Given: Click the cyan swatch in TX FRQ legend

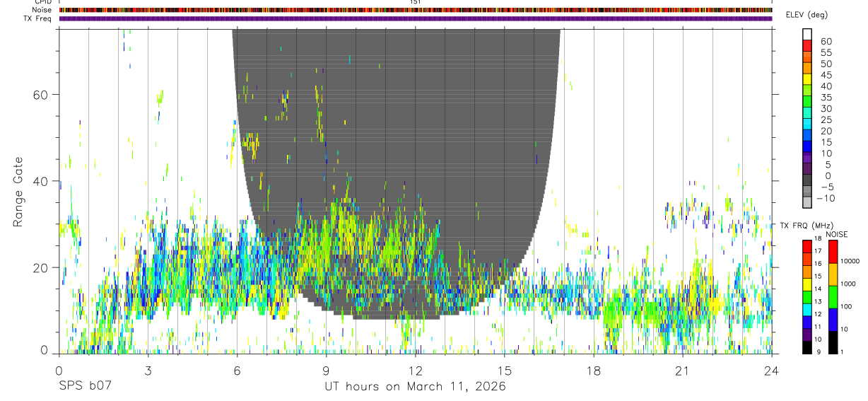Looking at the screenshot, I should (807, 310).
